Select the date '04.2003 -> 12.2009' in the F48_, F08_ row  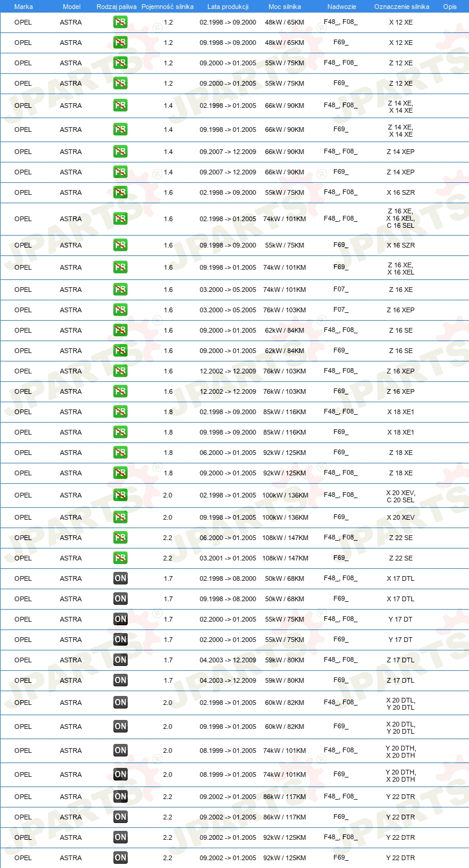coord(228,660)
